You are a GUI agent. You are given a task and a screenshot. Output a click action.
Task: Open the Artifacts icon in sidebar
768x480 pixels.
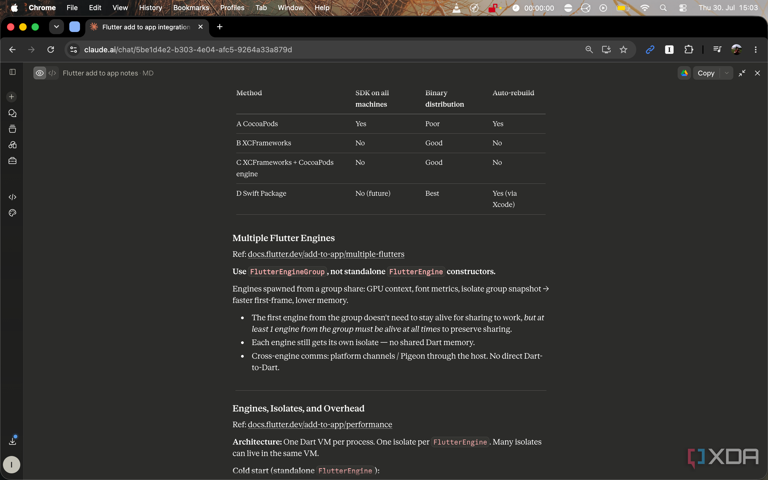point(12,145)
